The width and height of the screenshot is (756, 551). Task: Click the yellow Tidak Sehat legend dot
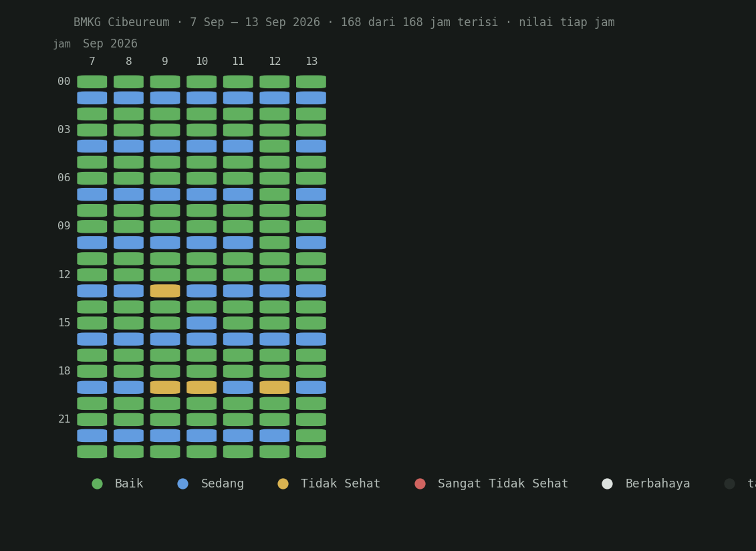tap(283, 484)
